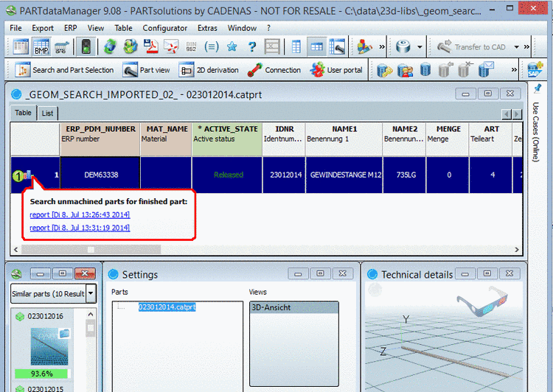Viewport: 553px width, 392px height.
Task: Click the 023012016 part thumbnail
Action: 49,346
